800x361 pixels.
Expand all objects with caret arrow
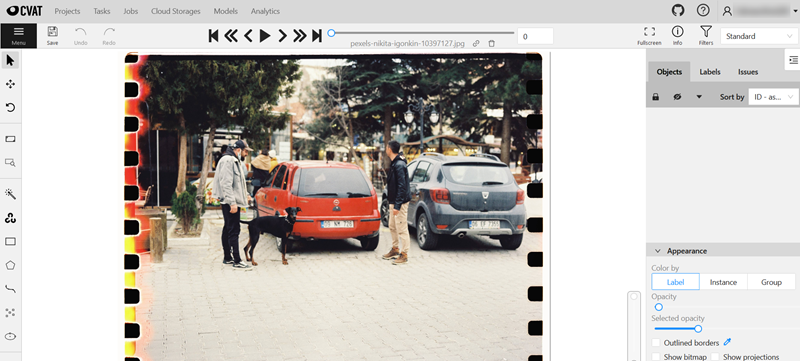point(699,97)
